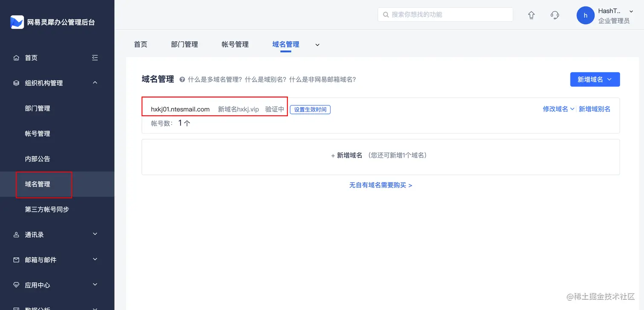
Task: Click the 通讯录 person icon
Action: (x=16, y=235)
